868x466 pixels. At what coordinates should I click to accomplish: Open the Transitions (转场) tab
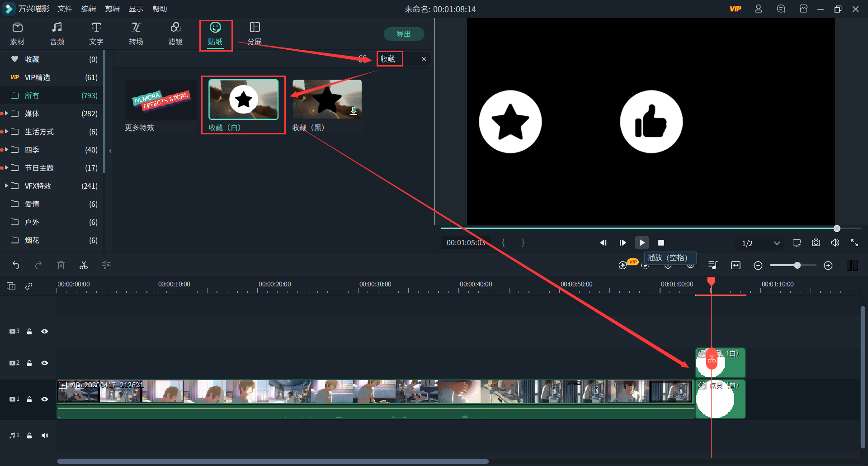(136, 34)
